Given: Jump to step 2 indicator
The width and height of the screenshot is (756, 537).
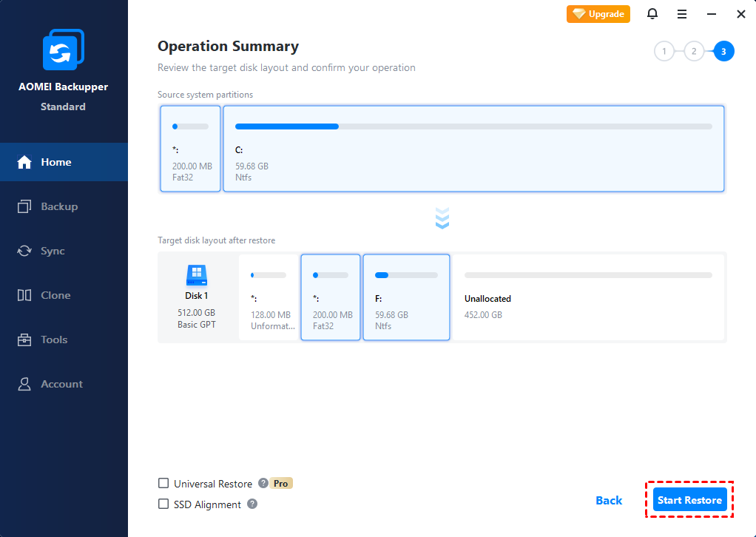Looking at the screenshot, I should coord(693,52).
